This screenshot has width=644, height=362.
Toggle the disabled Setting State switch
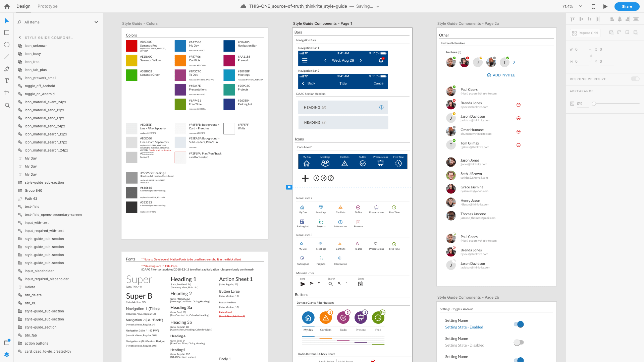click(x=519, y=342)
